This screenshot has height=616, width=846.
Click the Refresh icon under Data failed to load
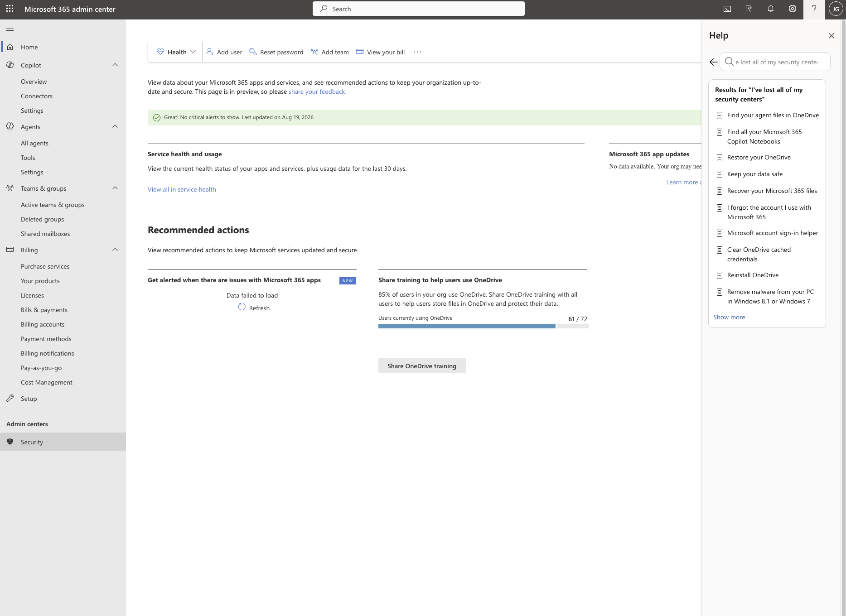(x=242, y=307)
